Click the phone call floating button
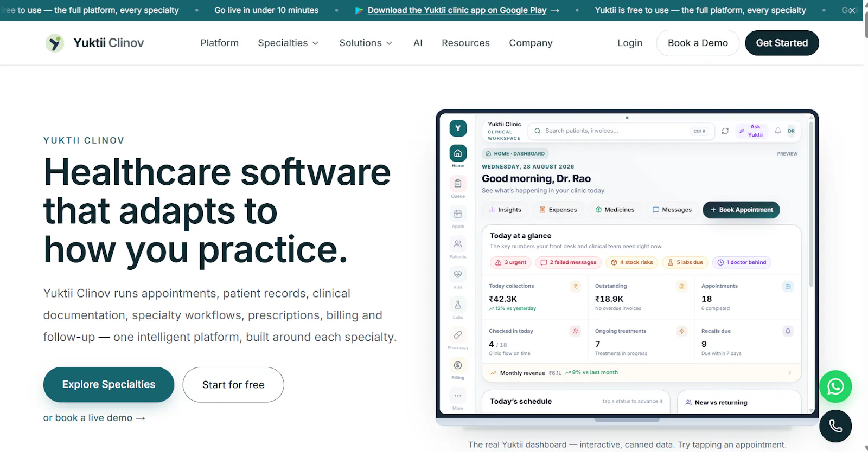 pos(835,427)
